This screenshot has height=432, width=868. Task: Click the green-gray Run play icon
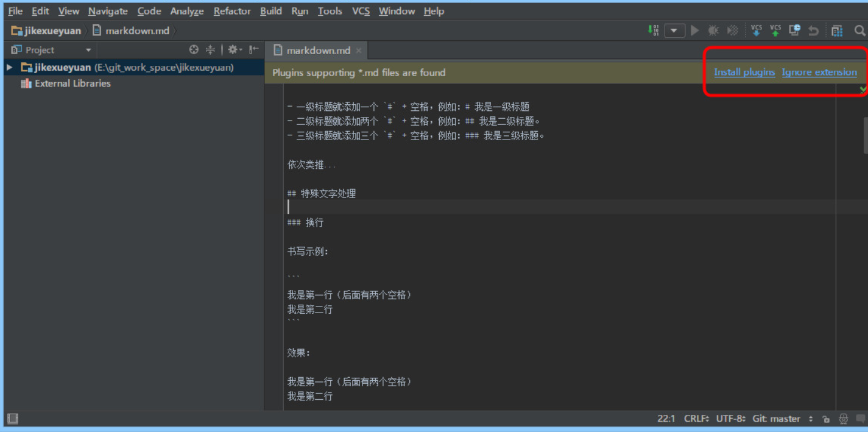click(x=694, y=30)
